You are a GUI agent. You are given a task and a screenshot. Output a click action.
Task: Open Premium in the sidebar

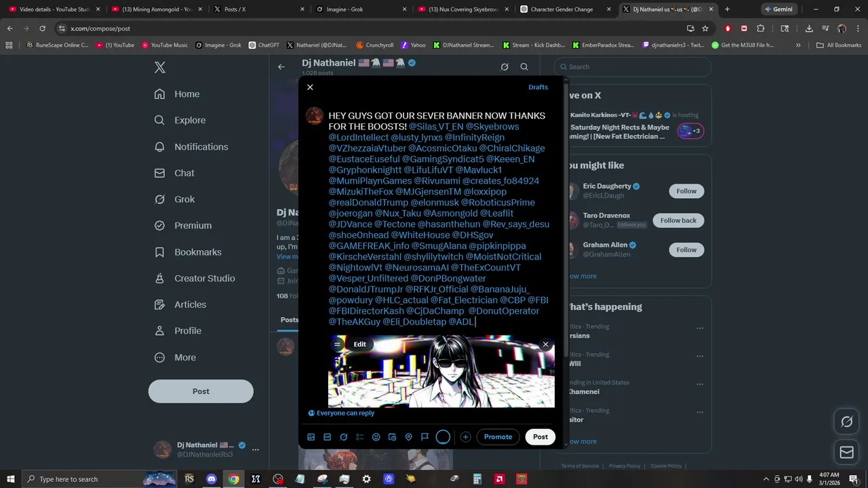click(x=183, y=226)
